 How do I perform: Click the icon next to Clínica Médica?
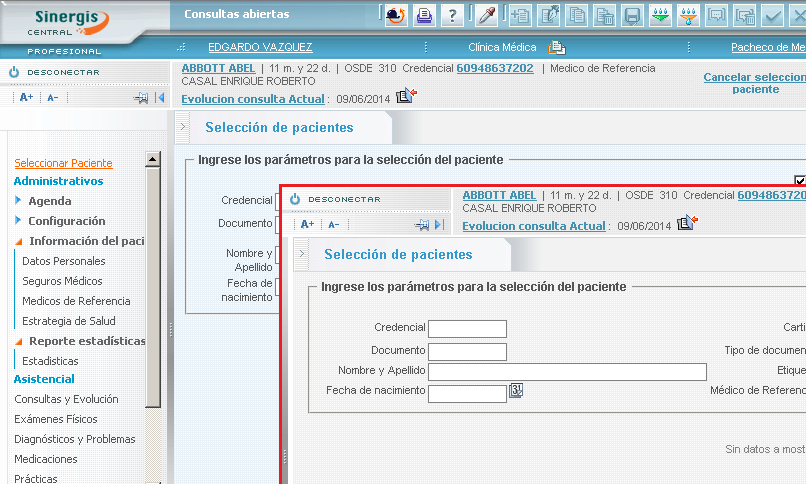pos(556,47)
